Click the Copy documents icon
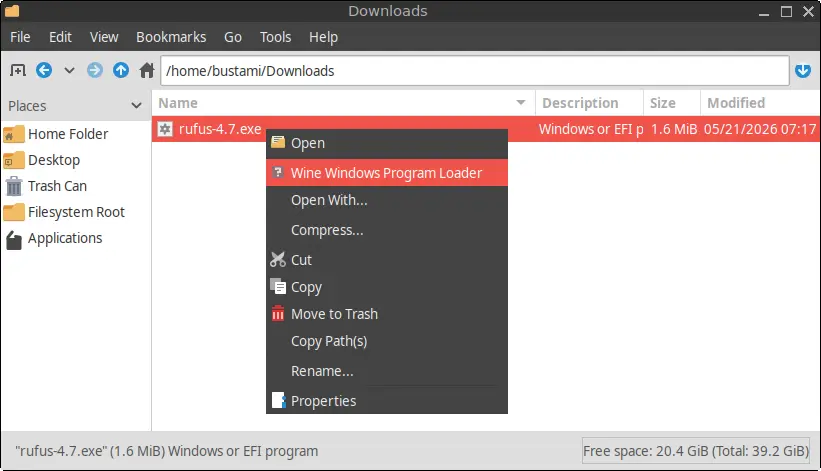Image resolution: width=821 pixels, height=471 pixels. coord(278,286)
